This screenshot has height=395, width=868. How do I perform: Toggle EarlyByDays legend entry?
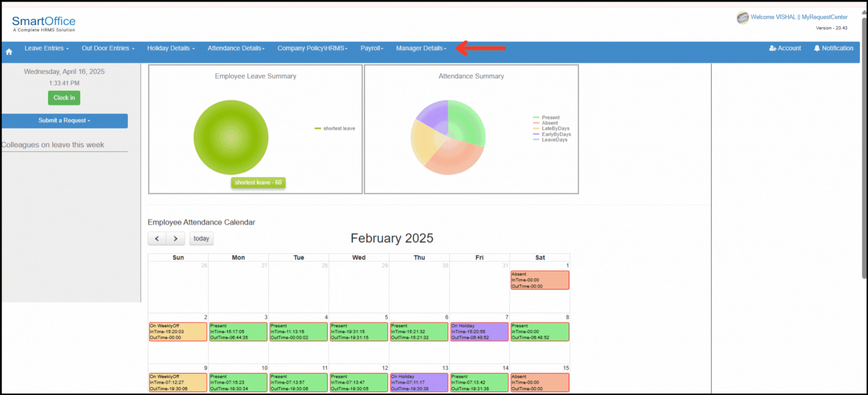pos(552,134)
